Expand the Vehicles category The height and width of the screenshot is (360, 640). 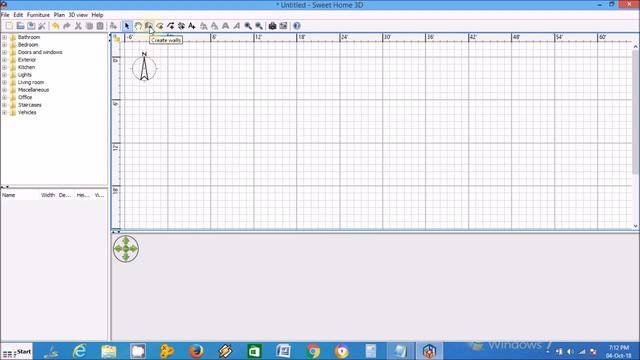pos(4,112)
